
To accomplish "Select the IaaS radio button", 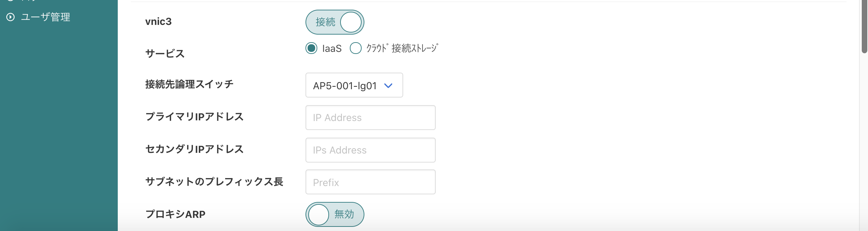I will [311, 48].
